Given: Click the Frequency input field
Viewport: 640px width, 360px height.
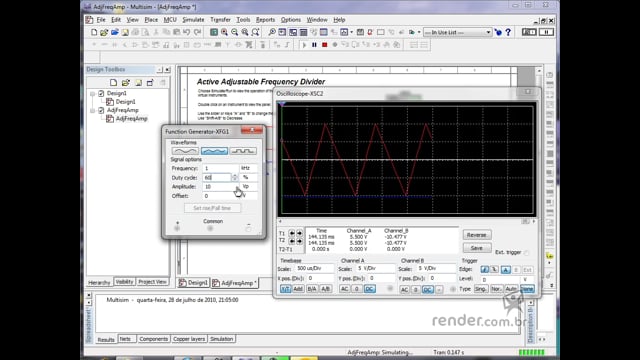Looking at the screenshot, I should point(220,168).
